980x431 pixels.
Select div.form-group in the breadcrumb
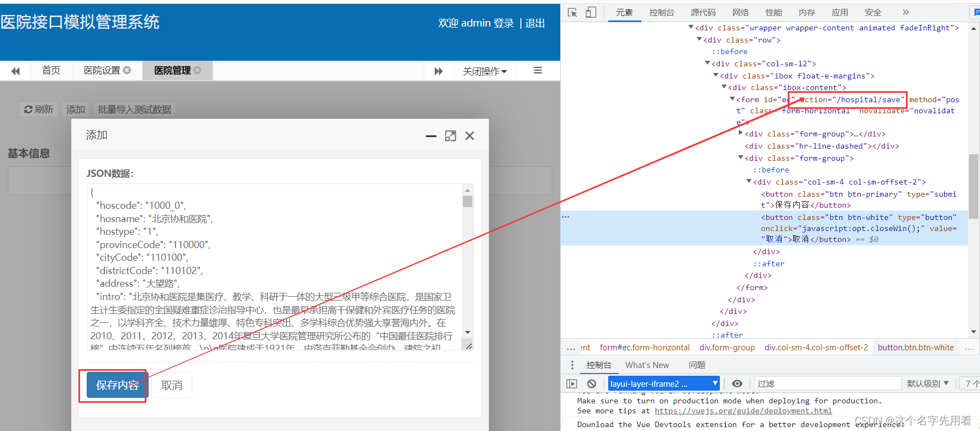(727, 348)
